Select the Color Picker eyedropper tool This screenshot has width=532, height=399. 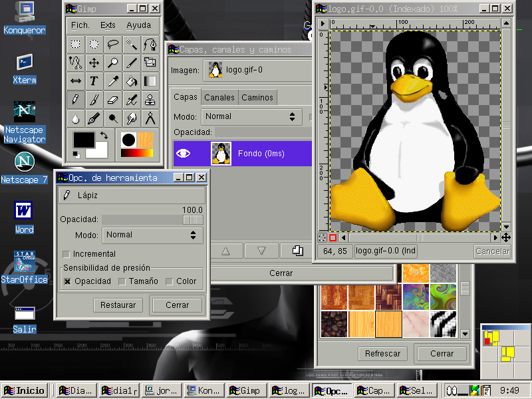pyautogui.click(x=112, y=81)
